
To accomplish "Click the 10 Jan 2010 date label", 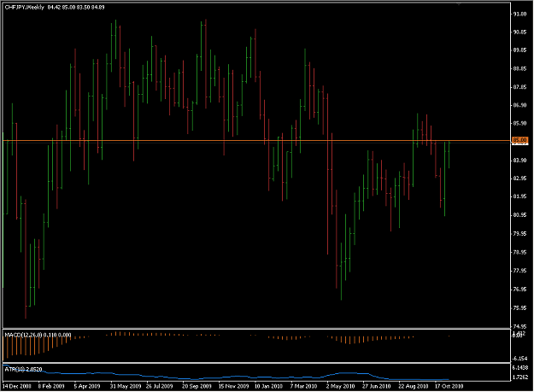I will pyautogui.click(x=268, y=386).
